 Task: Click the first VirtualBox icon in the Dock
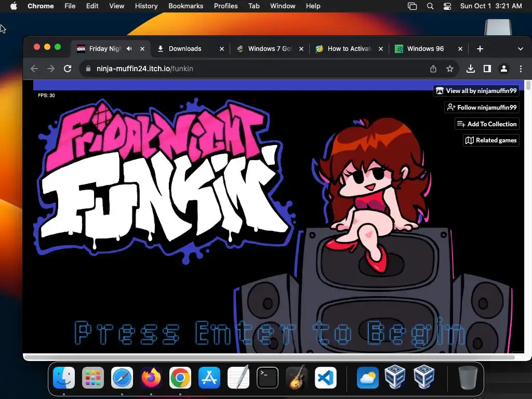tap(395, 377)
